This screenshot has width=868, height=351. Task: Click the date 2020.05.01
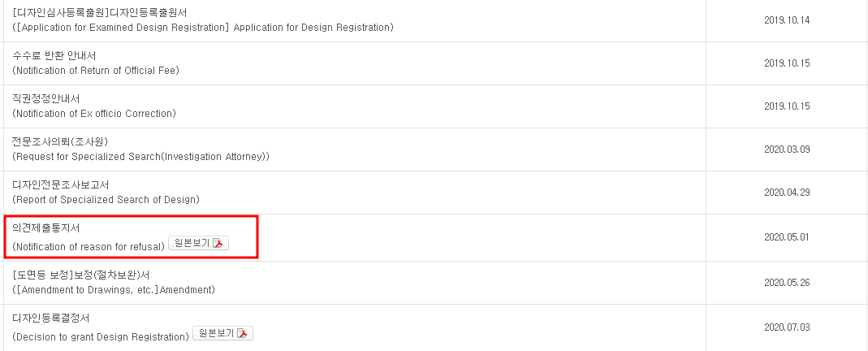click(x=787, y=237)
